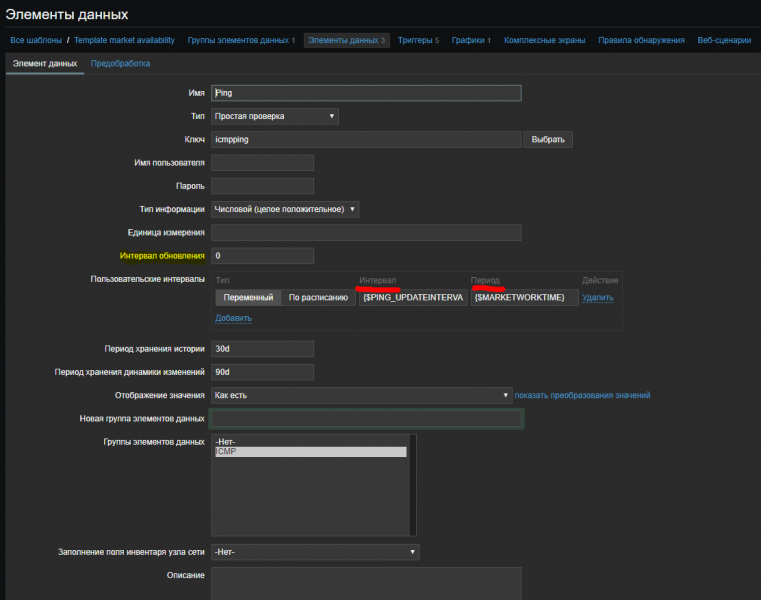Image resolution: width=761 pixels, height=600 pixels.
Task: Open the Триггеры 5 tab
Action: [x=418, y=40]
